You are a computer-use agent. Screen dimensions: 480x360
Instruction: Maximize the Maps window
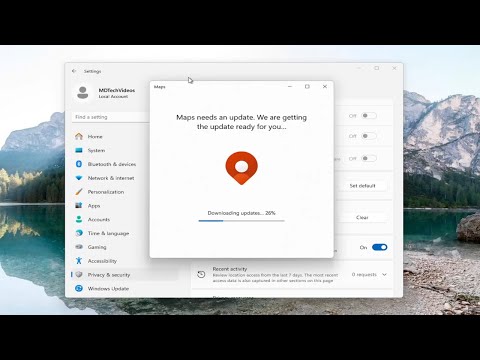pyautogui.click(x=307, y=86)
